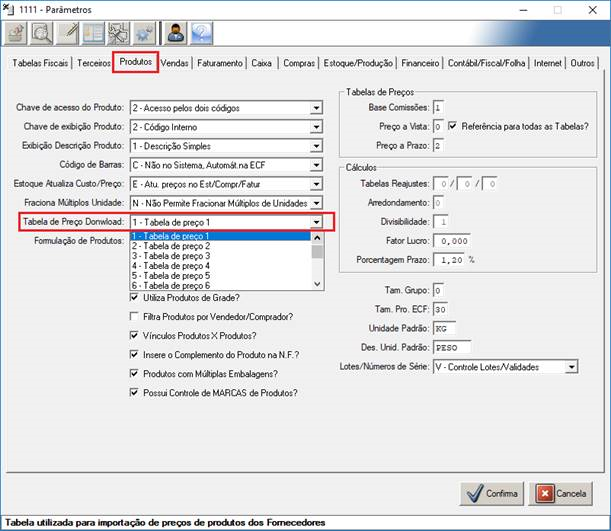Uncheck Produtos com Múltiplas Embalagens
611x531 pixels.
(x=134, y=374)
